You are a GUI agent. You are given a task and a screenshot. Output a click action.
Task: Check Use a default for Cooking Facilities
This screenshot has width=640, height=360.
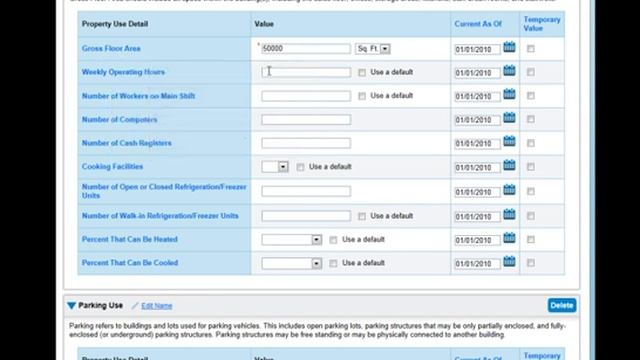(300, 167)
